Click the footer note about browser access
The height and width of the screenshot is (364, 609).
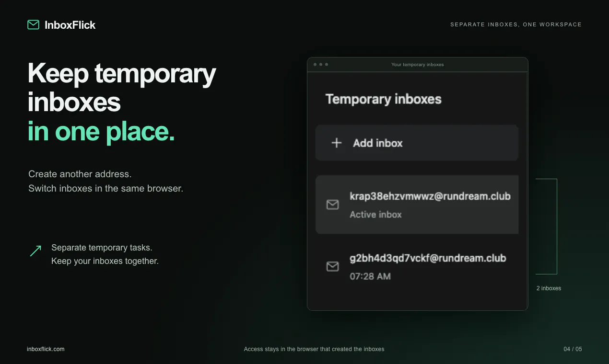point(314,349)
